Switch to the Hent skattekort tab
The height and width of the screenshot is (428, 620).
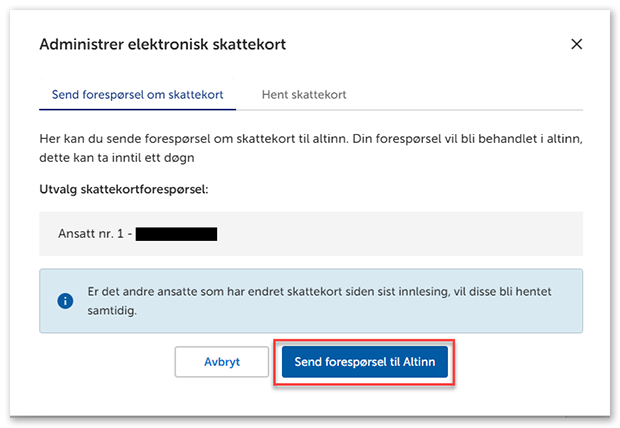[304, 94]
